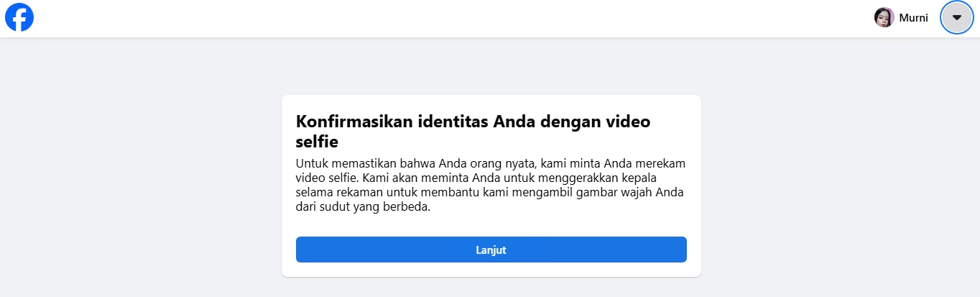Open profile via the 'Murni' text label
Image resolution: width=980 pixels, height=297 pixels.
[913, 17]
